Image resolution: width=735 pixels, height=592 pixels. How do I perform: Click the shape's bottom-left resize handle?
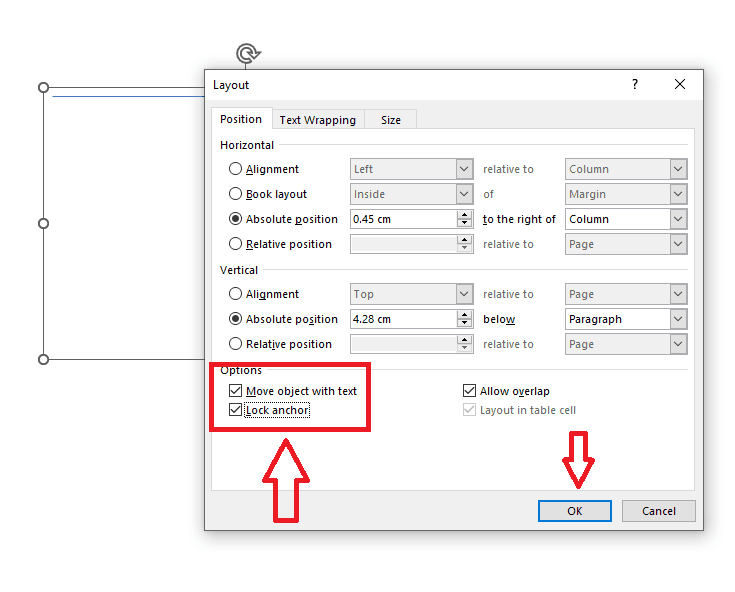43,359
